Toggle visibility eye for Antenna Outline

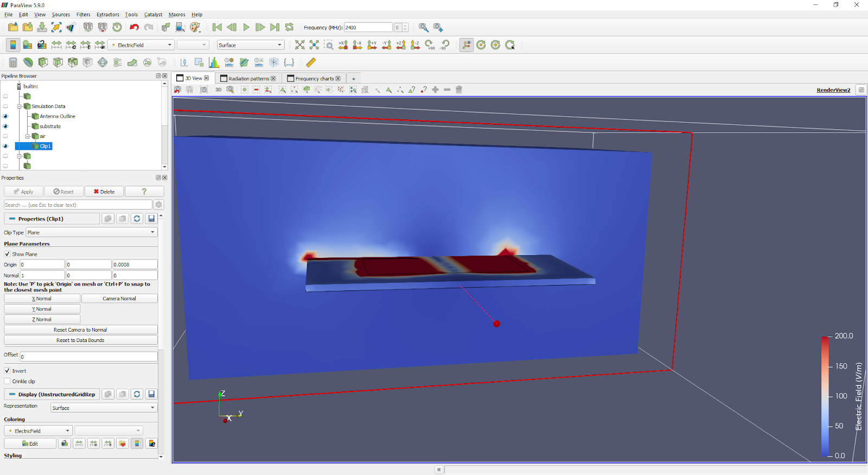point(5,116)
